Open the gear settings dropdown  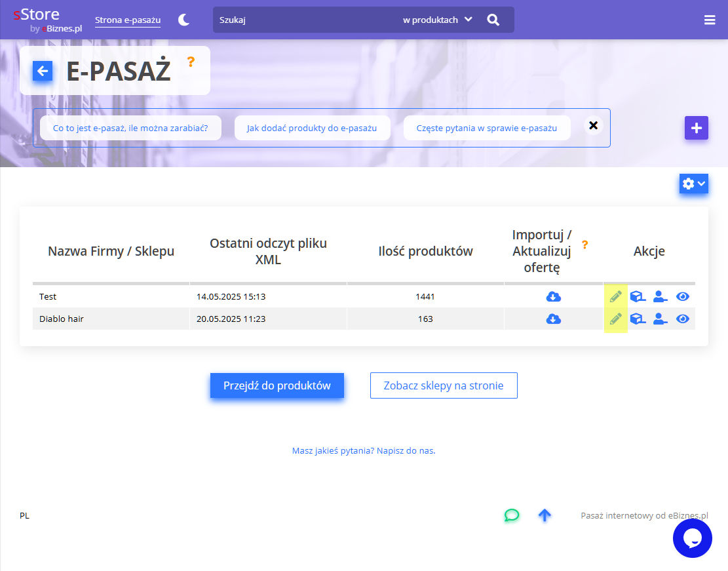694,184
